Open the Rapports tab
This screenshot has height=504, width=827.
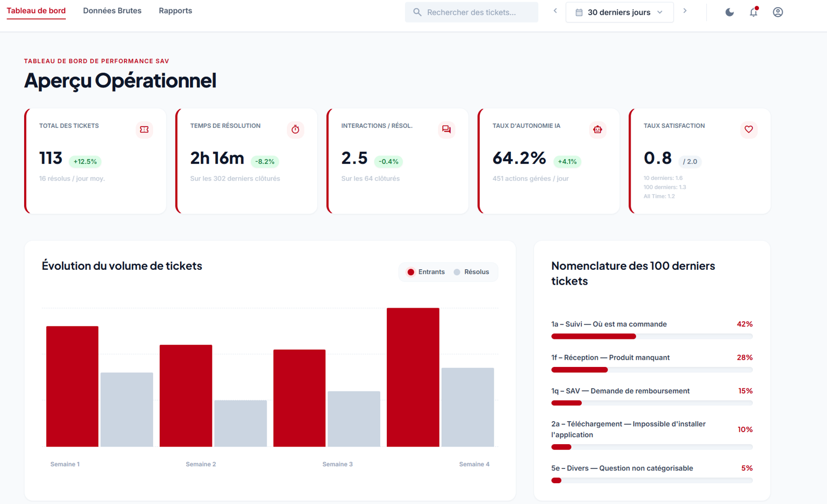coord(175,10)
